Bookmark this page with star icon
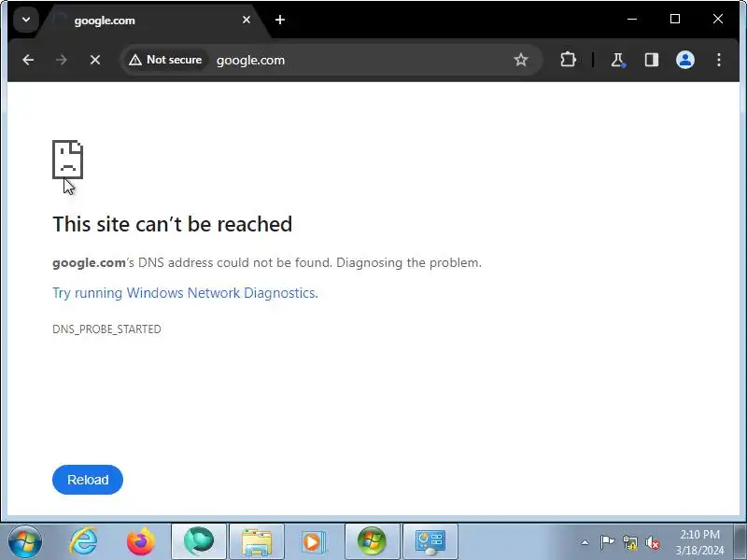This screenshot has height=560, width=747. click(x=521, y=60)
